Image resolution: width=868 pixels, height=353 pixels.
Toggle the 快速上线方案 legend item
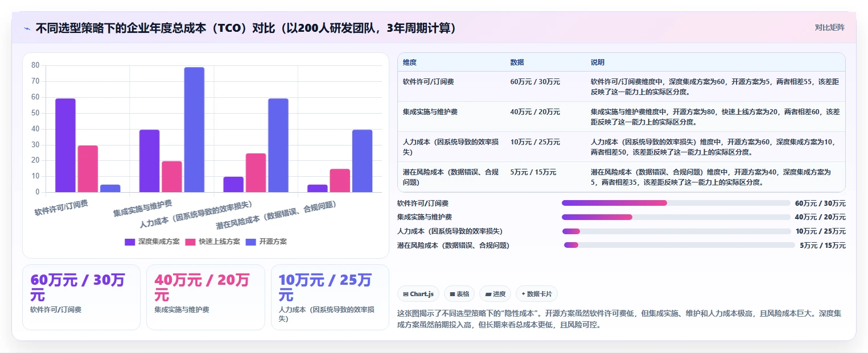213,242
